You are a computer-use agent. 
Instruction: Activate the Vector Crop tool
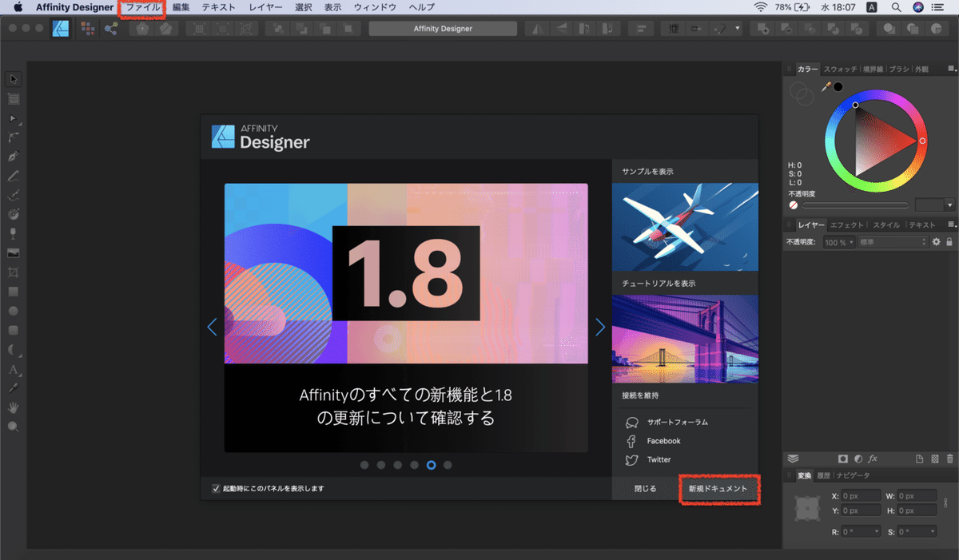[13, 272]
